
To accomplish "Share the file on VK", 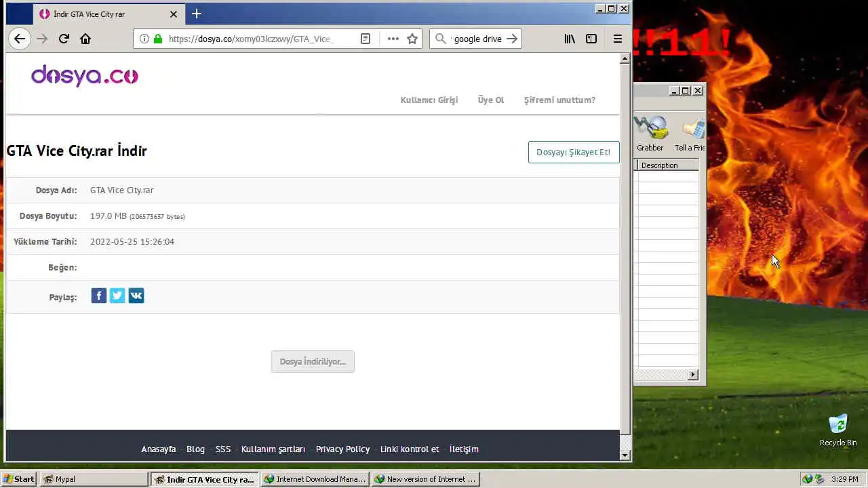I will pyautogui.click(x=136, y=296).
